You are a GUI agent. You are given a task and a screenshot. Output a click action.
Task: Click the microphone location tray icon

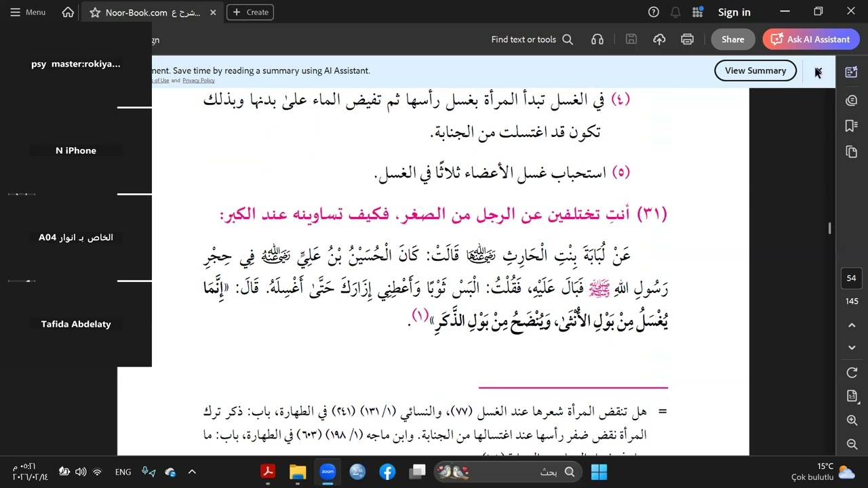pyautogui.click(x=149, y=472)
